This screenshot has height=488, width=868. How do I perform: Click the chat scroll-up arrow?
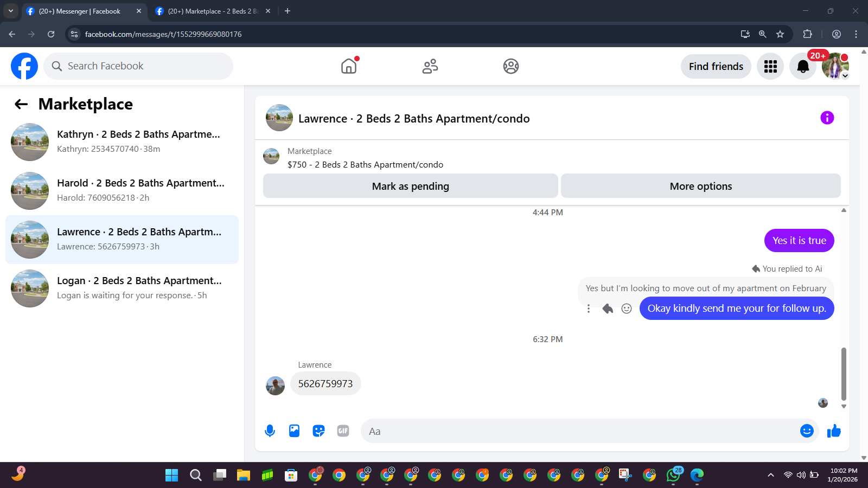coord(844,210)
